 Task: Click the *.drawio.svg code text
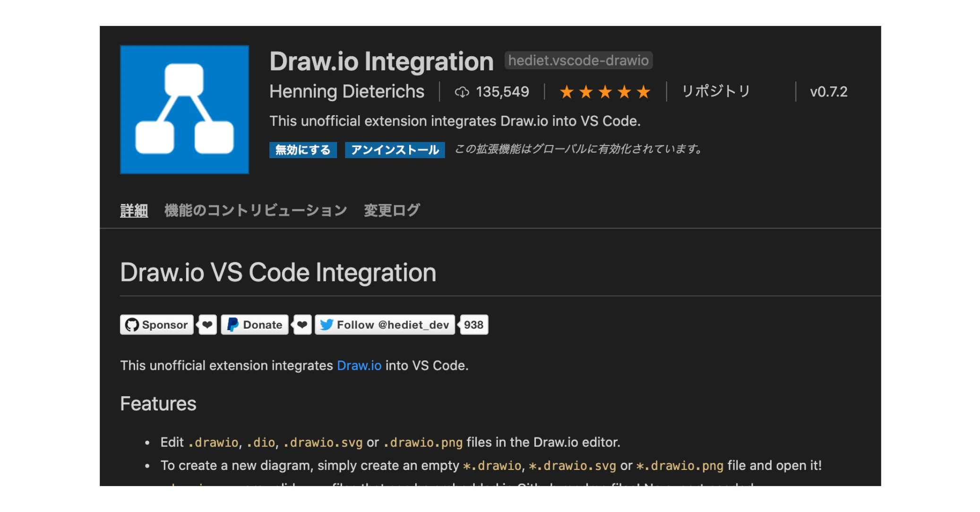(x=572, y=466)
